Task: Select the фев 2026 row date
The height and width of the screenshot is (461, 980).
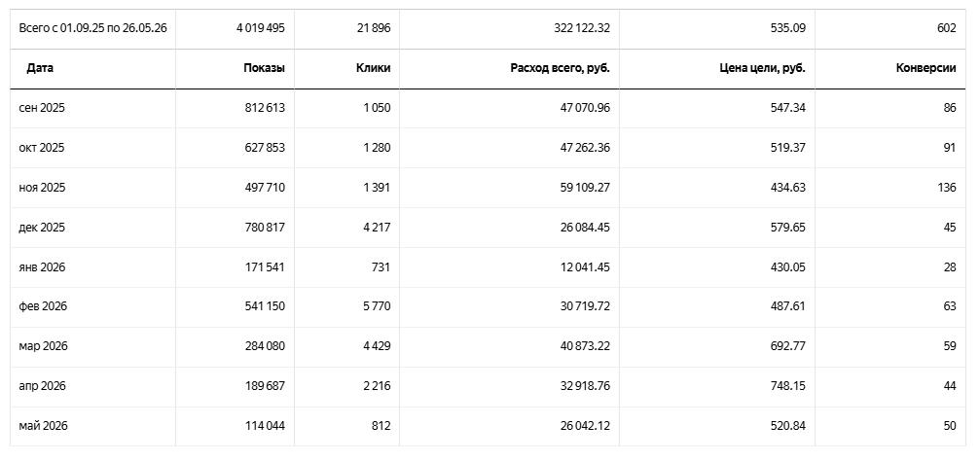Action: pyautogui.click(x=43, y=306)
